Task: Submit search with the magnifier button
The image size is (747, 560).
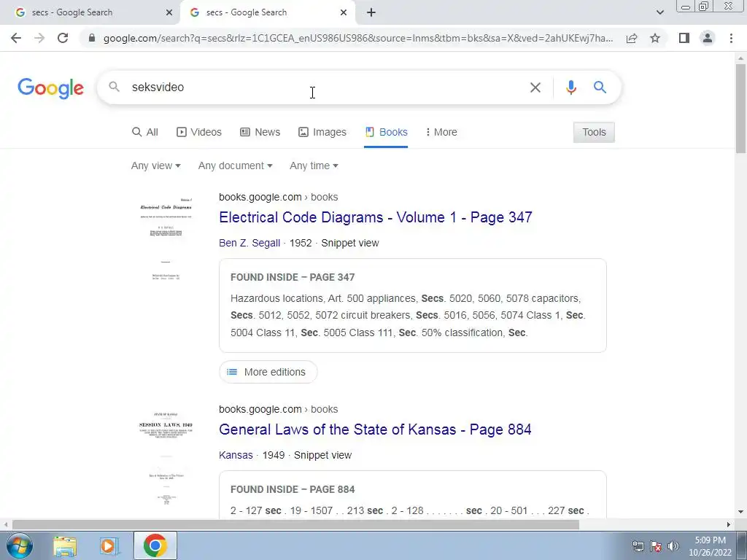Action: point(600,87)
